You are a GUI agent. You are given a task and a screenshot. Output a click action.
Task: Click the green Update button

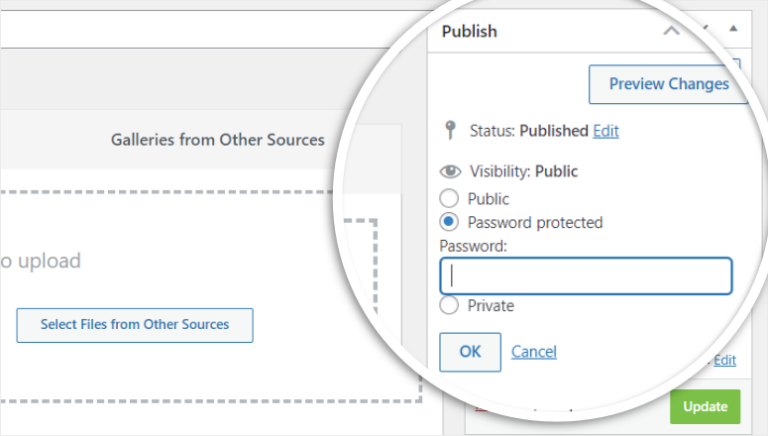(705, 407)
